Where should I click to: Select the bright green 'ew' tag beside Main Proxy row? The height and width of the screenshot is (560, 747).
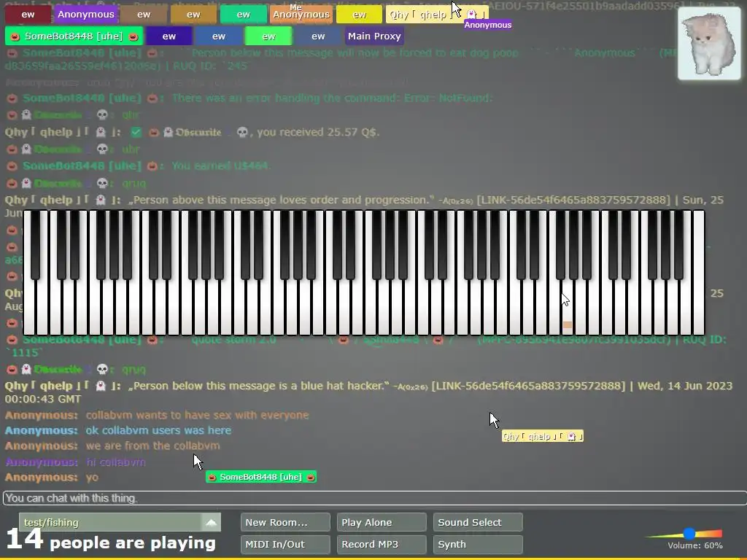(x=268, y=36)
